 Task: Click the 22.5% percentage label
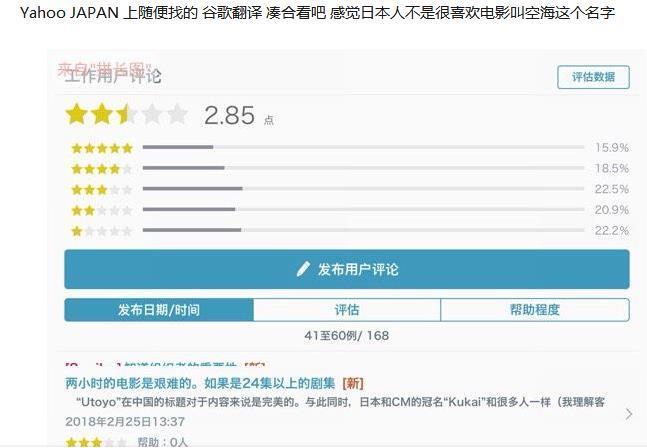612,189
